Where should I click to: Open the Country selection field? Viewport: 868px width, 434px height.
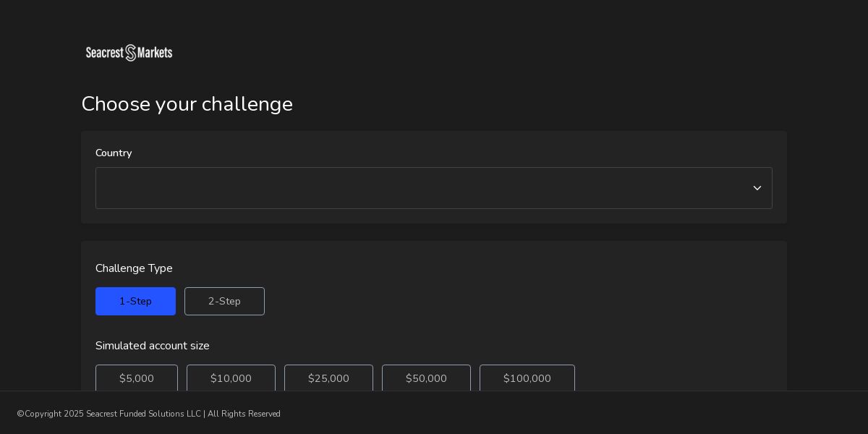click(x=420, y=188)
